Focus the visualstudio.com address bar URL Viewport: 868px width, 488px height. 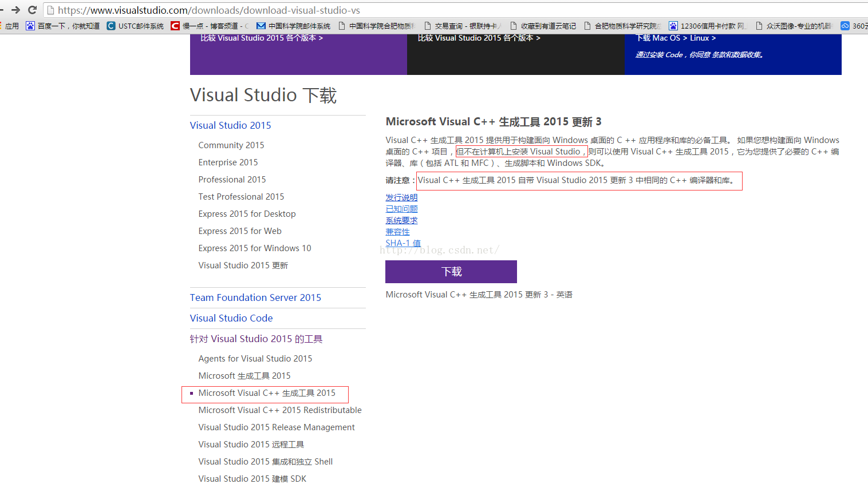click(x=208, y=10)
